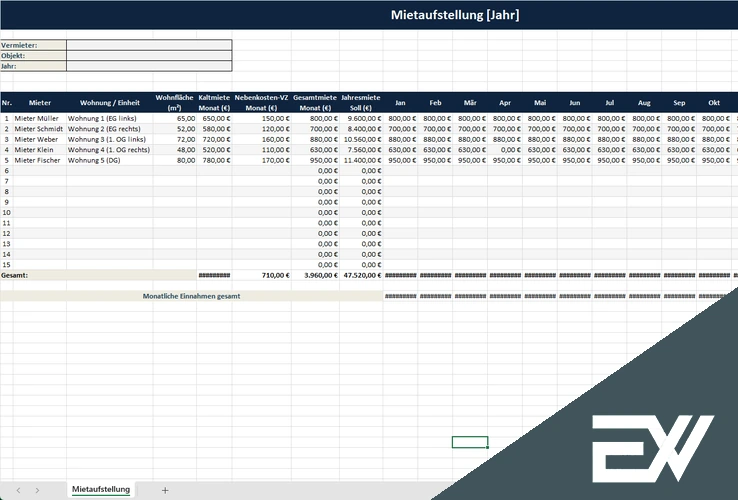Select the Sep month header
This screenshot has width=738, height=500.
(x=679, y=103)
